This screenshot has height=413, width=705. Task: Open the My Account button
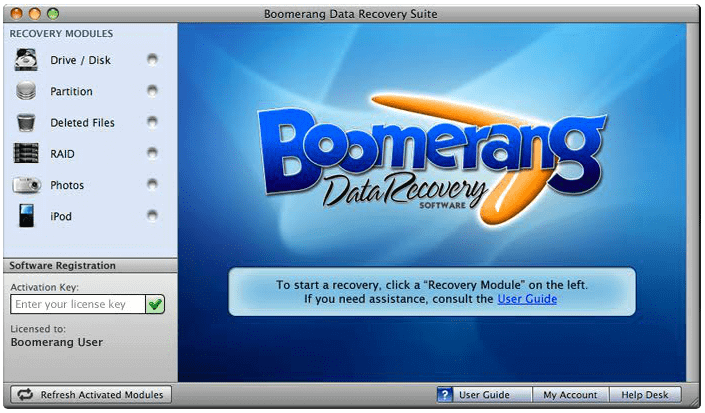pos(570,395)
